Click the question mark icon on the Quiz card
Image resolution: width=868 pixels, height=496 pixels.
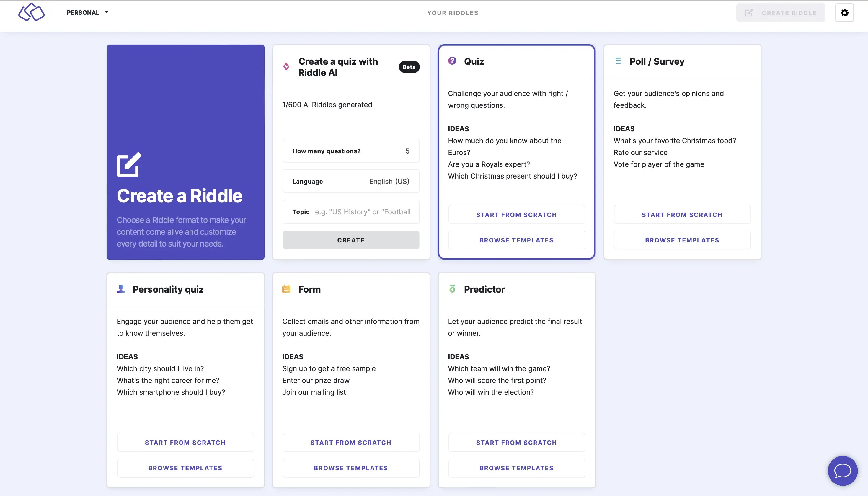(452, 61)
